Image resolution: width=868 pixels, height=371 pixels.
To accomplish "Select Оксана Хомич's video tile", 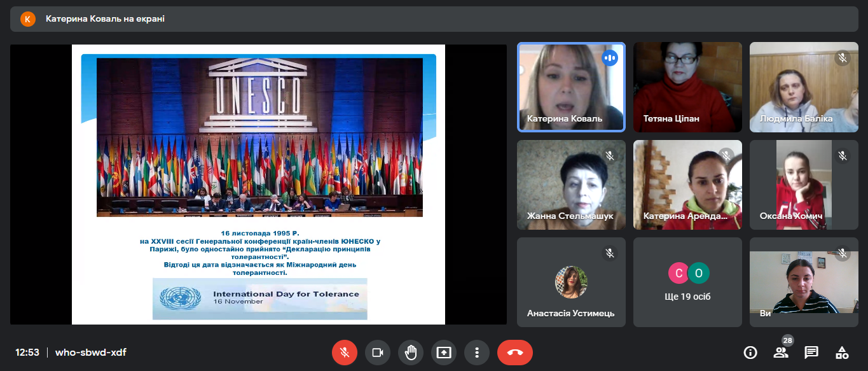I will [x=804, y=185].
